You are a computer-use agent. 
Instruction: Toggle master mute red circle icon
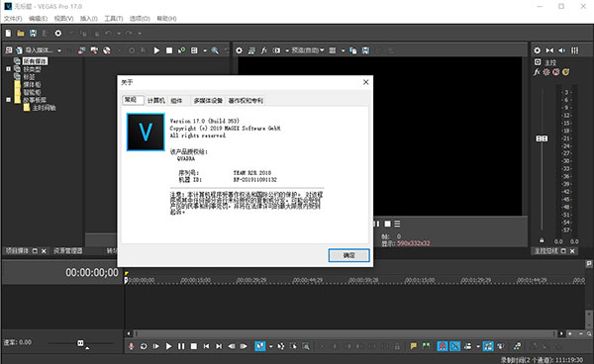555,72
